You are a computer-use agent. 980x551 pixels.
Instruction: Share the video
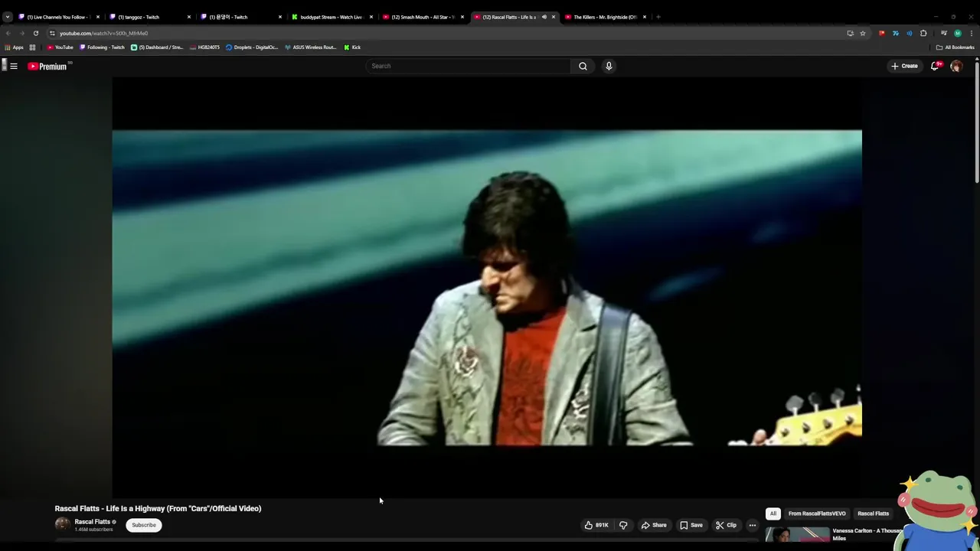pos(654,525)
